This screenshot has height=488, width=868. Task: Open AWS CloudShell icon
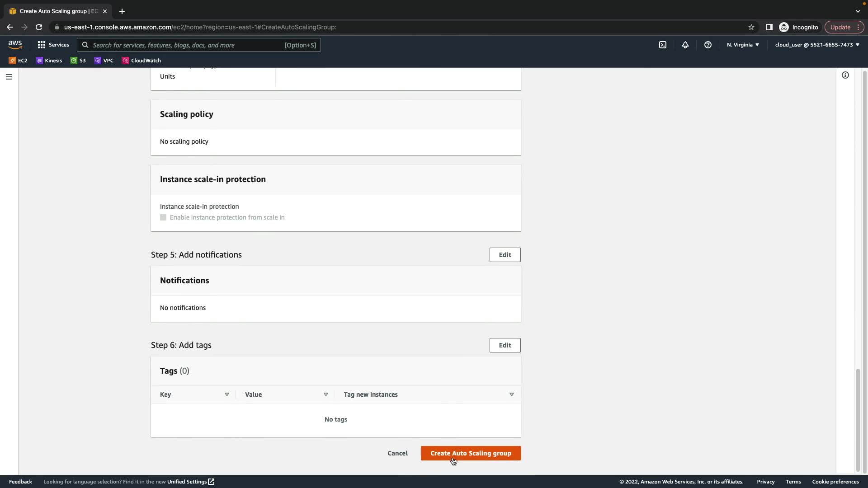(663, 45)
